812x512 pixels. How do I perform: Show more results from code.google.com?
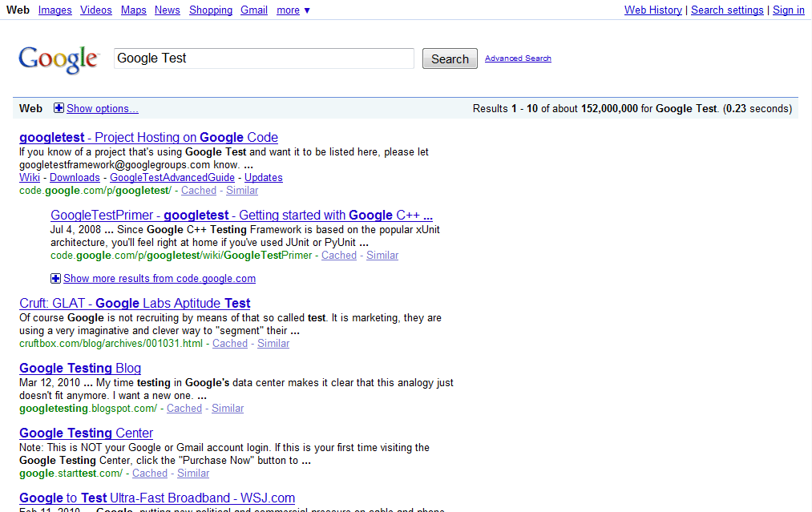(x=160, y=279)
